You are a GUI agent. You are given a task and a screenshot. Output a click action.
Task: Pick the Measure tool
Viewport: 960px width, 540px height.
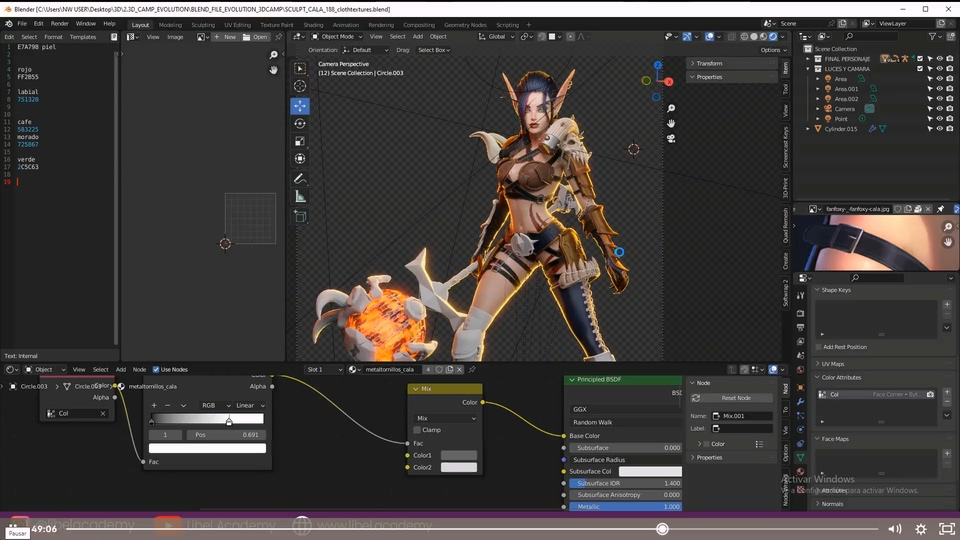click(300, 197)
